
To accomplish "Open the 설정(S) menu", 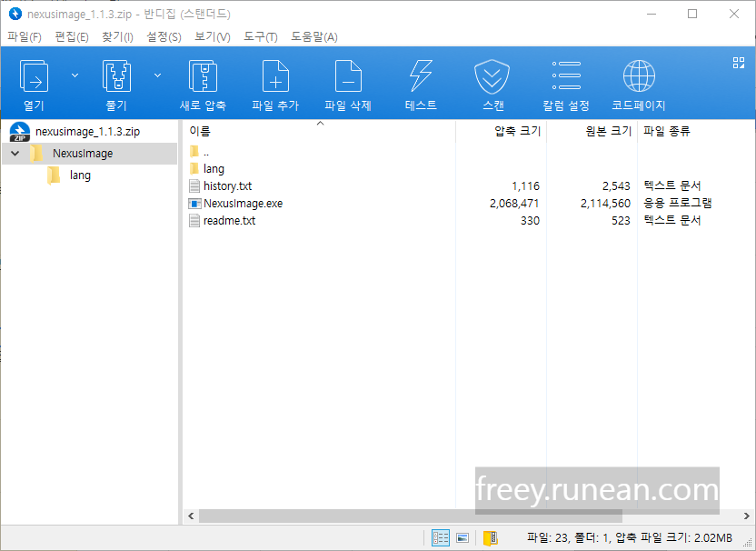I will pyautogui.click(x=164, y=36).
